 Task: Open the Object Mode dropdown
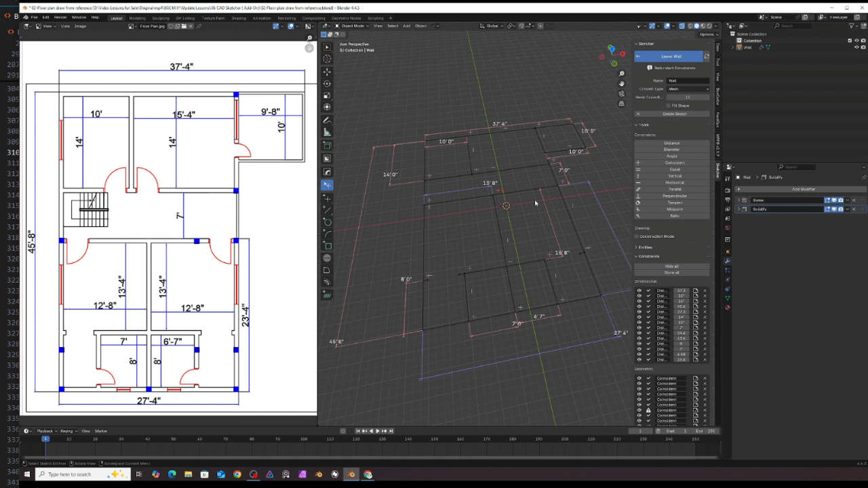pos(351,26)
